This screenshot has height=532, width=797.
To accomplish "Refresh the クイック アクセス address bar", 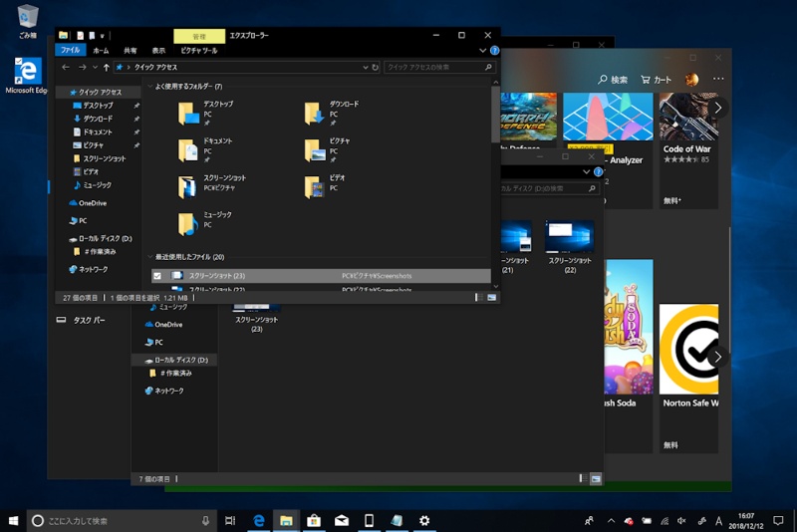I will [376, 67].
